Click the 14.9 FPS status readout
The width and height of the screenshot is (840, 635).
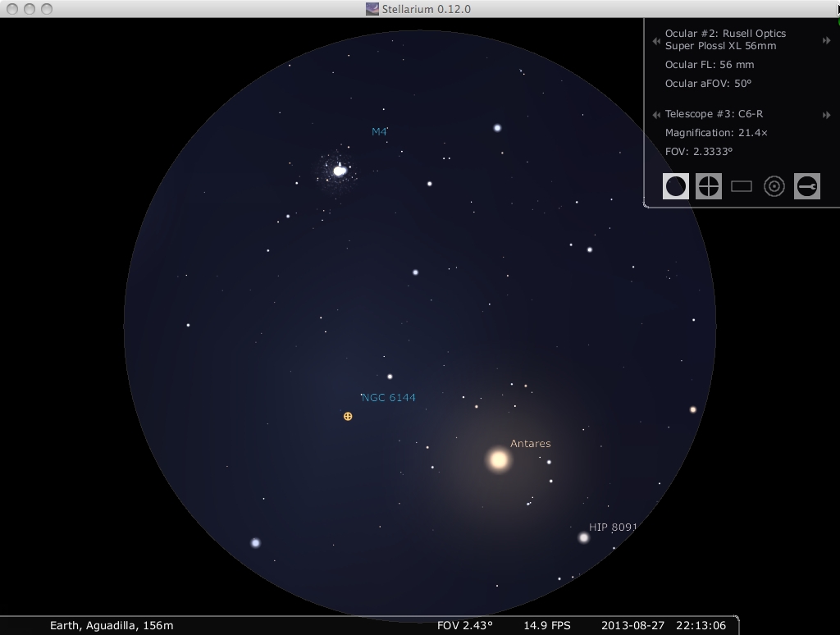coord(546,626)
